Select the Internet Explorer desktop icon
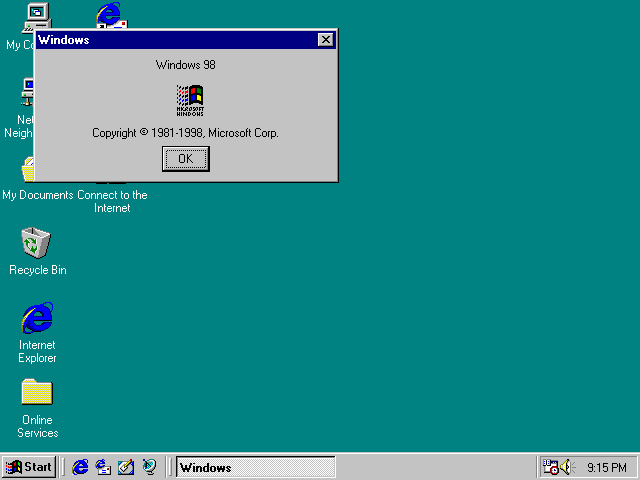Viewport: 640px width, 480px height. pyautogui.click(x=37, y=319)
